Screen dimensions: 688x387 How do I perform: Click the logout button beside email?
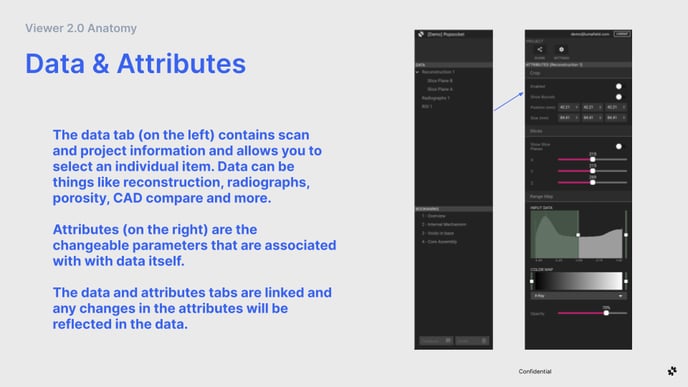coord(622,34)
